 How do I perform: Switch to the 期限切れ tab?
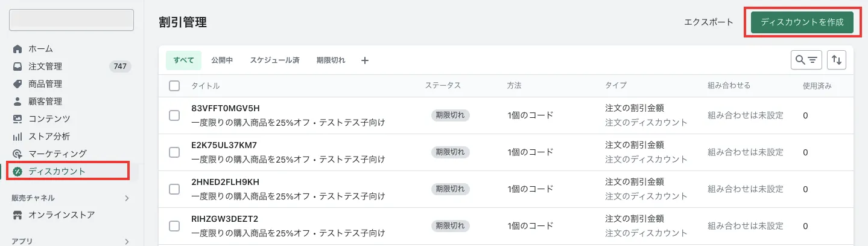click(331, 60)
